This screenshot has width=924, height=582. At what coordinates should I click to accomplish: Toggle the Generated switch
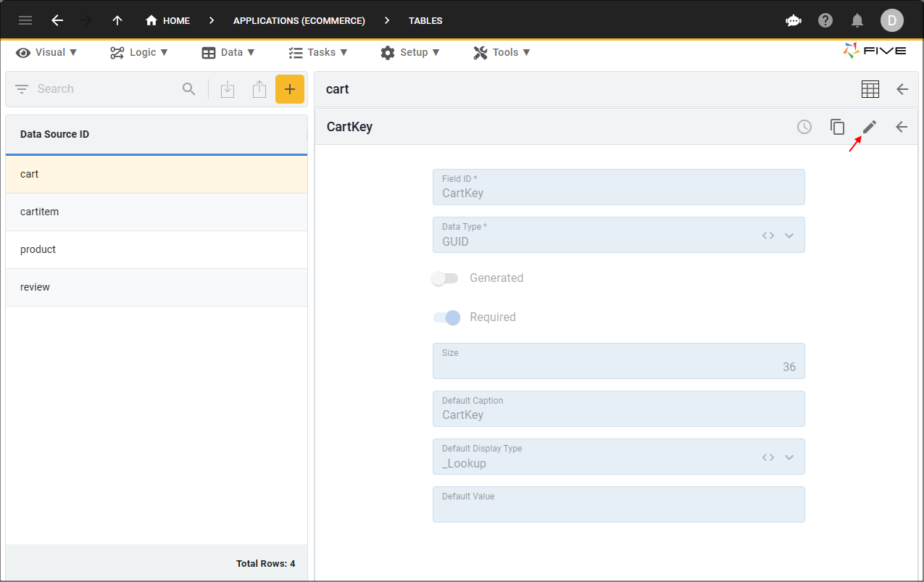[445, 278]
